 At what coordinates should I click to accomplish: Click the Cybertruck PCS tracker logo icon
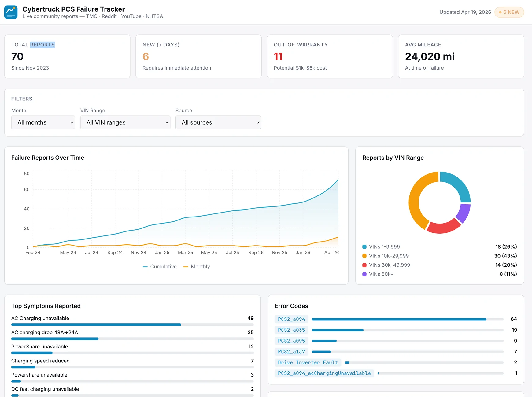[11, 12]
